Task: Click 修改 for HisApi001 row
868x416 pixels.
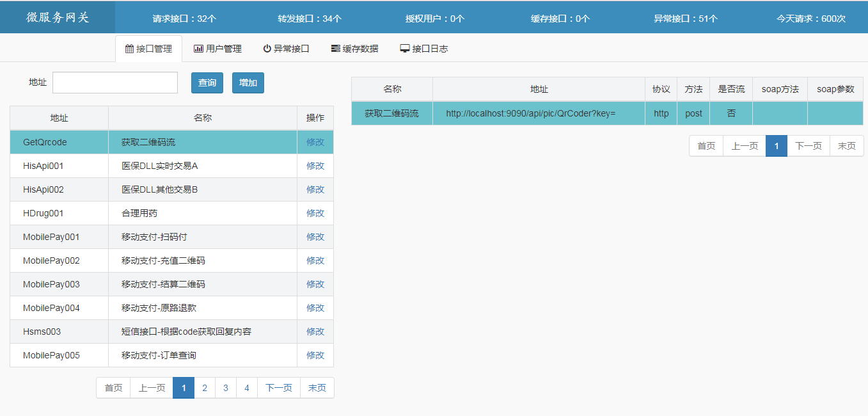Action: (x=315, y=166)
